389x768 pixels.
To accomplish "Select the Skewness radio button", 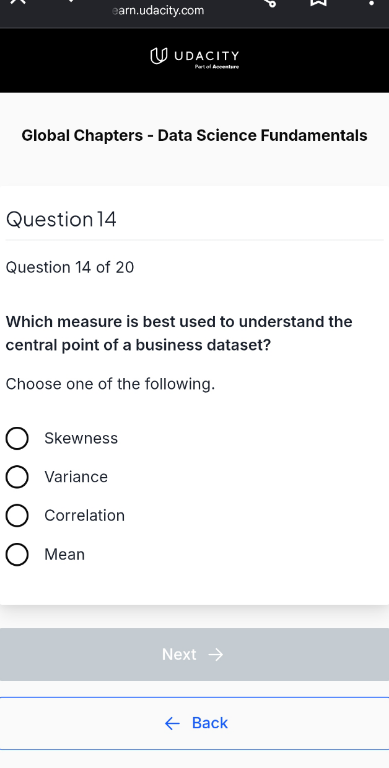I will (17, 438).
